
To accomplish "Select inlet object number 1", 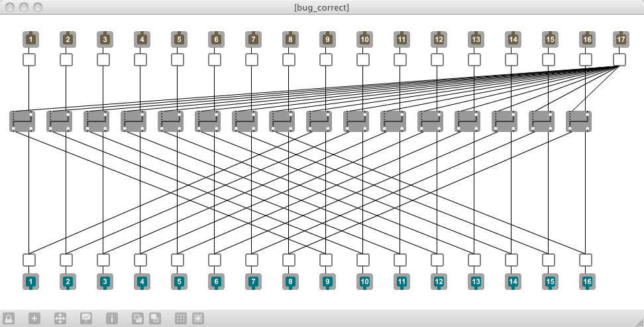I will pos(30,40).
